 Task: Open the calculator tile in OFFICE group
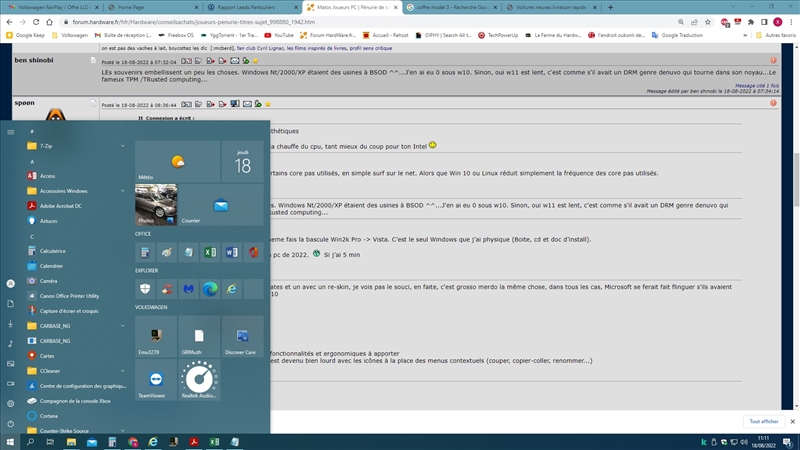[145, 252]
